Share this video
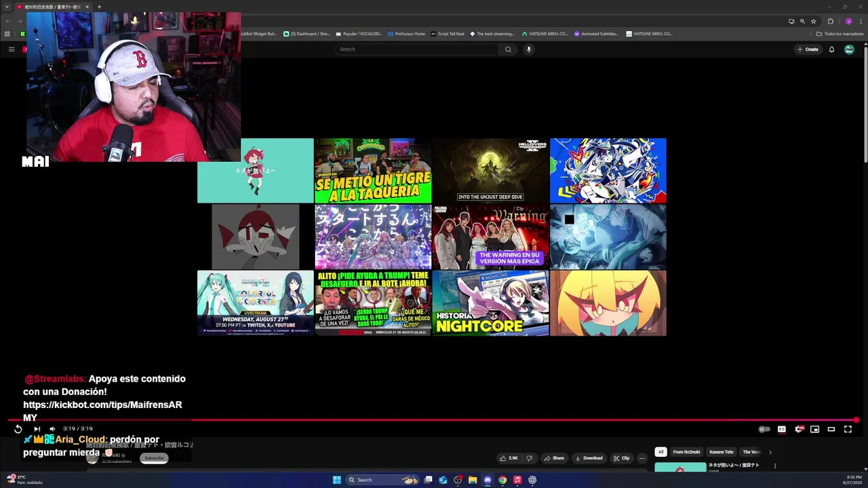868x488 pixels. click(x=553, y=458)
